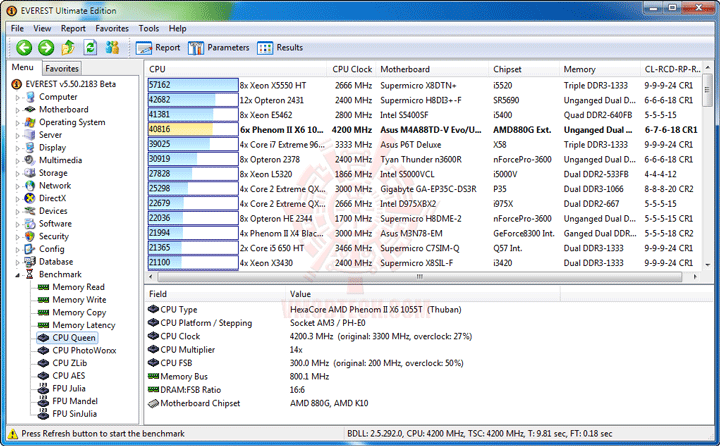Select the Server tree icon
The image size is (720, 446).
[30, 135]
